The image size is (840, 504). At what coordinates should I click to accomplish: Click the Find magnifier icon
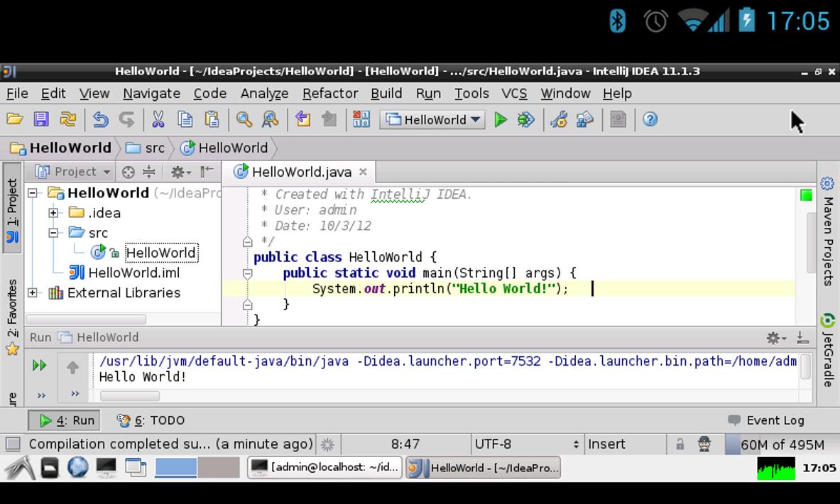244,119
